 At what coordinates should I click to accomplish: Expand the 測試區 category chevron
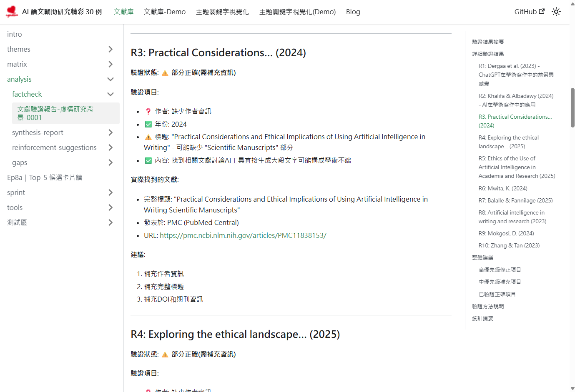tap(110, 222)
